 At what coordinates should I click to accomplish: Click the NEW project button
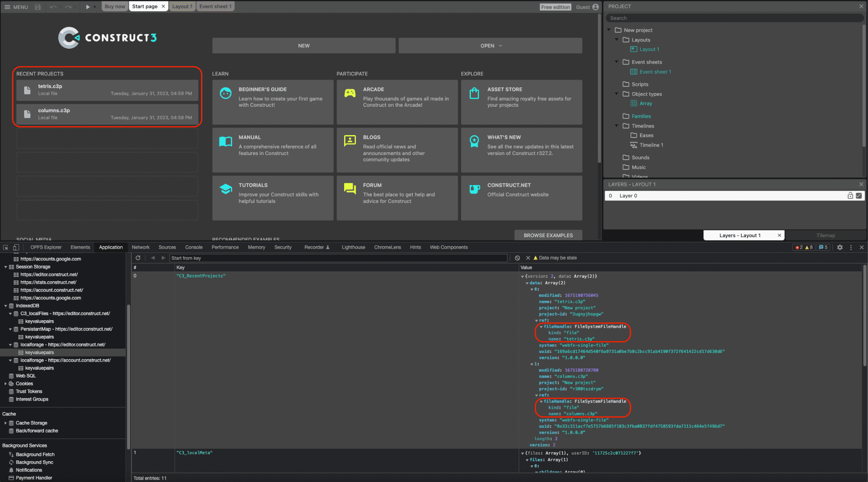[x=303, y=45]
